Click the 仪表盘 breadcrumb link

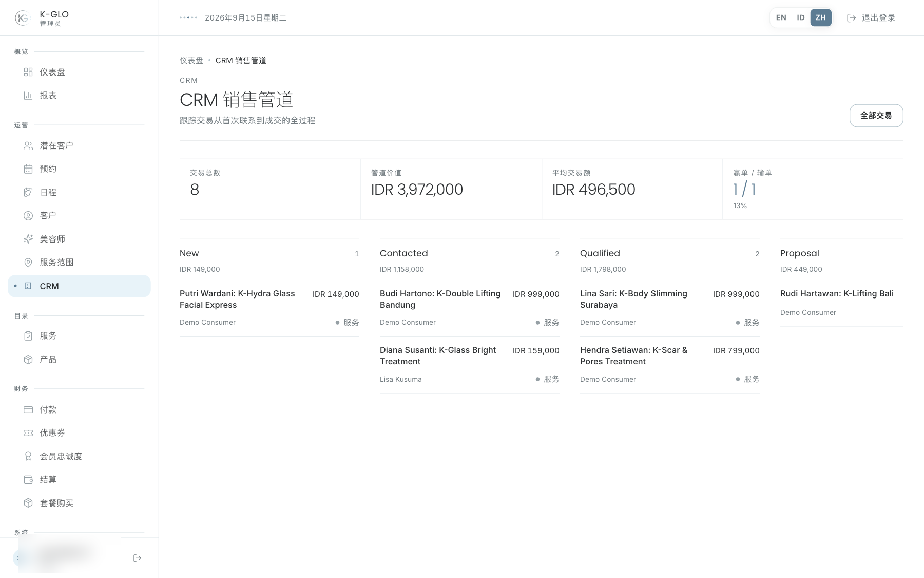[191, 61]
